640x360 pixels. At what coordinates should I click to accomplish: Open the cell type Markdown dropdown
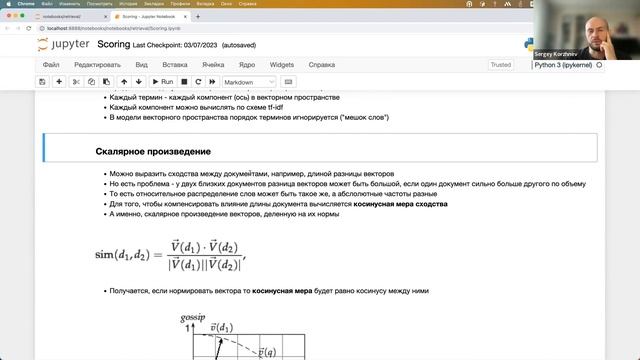(x=249, y=82)
